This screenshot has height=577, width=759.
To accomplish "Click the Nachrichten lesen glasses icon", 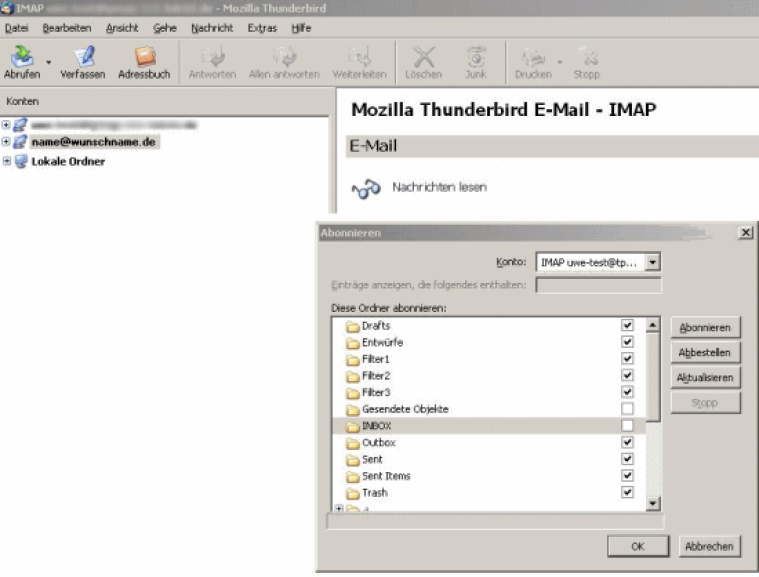I will [366, 188].
